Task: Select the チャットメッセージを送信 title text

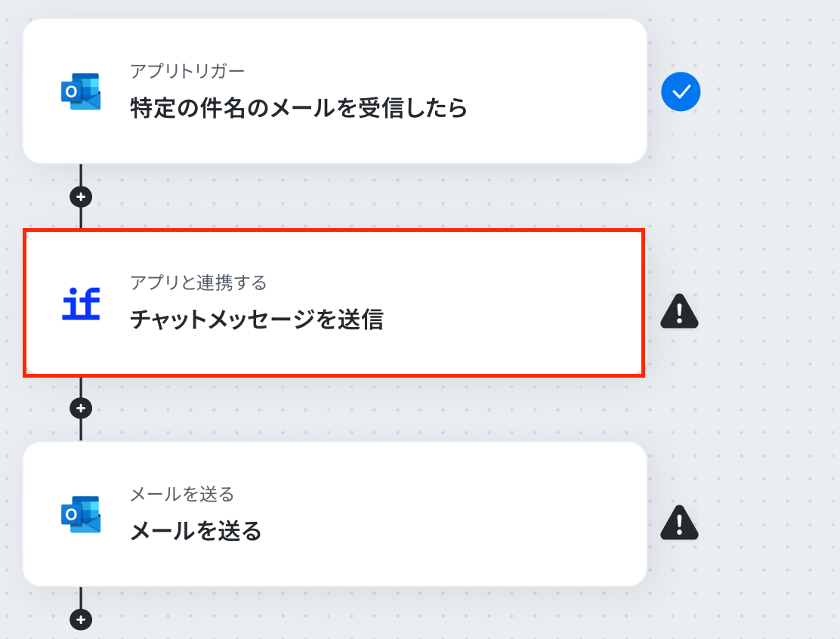Action: 257,320
